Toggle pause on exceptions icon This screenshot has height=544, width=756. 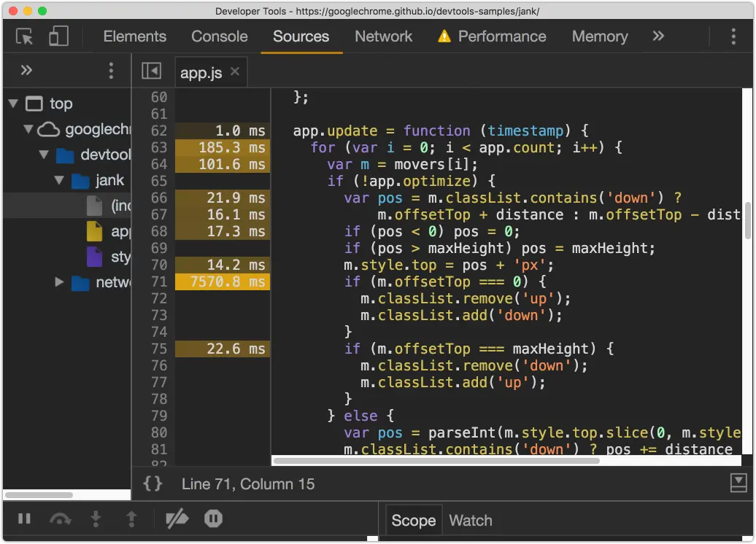click(x=213, y=518)
